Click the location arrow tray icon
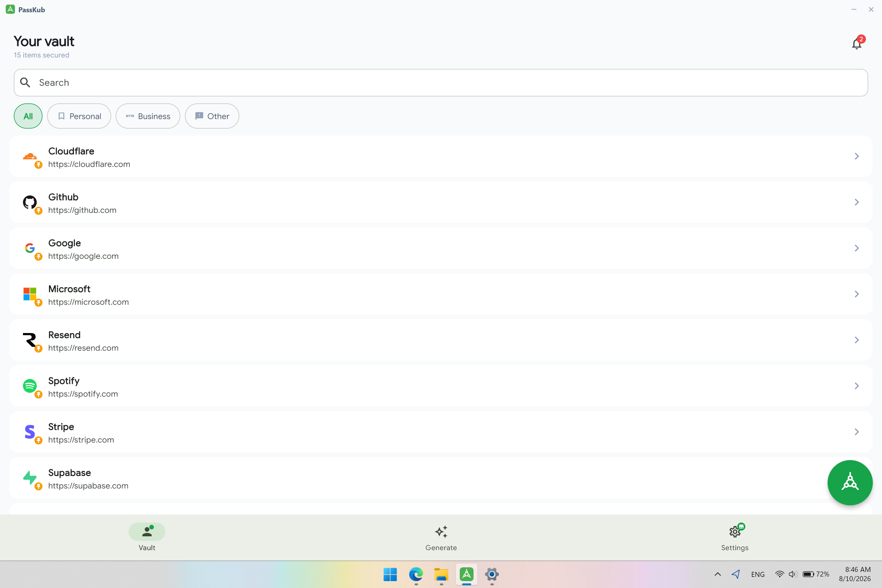 pos(735,574)
